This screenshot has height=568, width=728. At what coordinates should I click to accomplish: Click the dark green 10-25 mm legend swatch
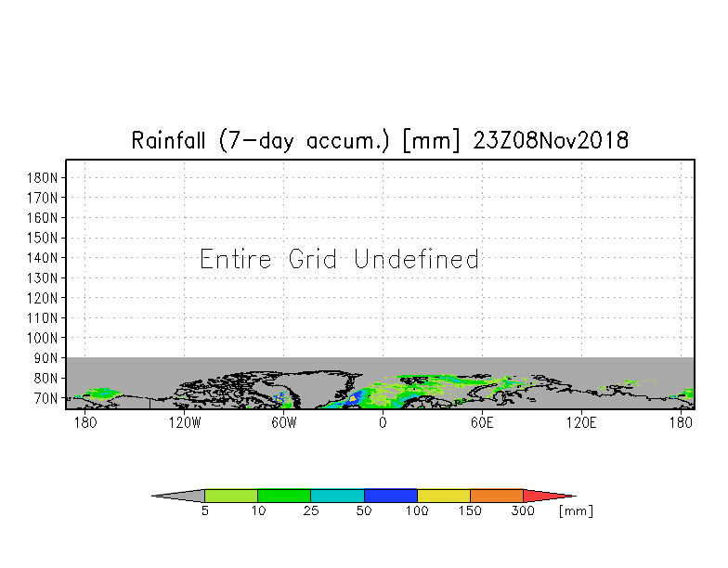click(x=284, y=496)
